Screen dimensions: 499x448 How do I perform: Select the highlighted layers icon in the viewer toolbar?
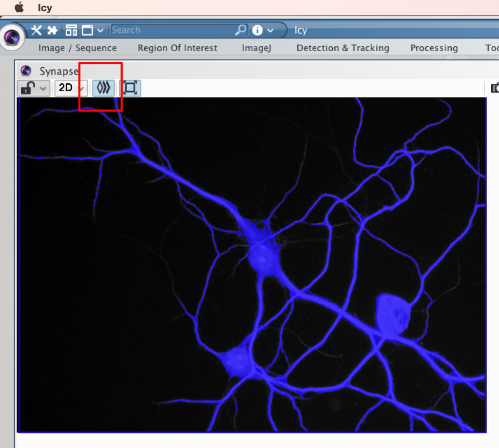[x=103, y=88]
